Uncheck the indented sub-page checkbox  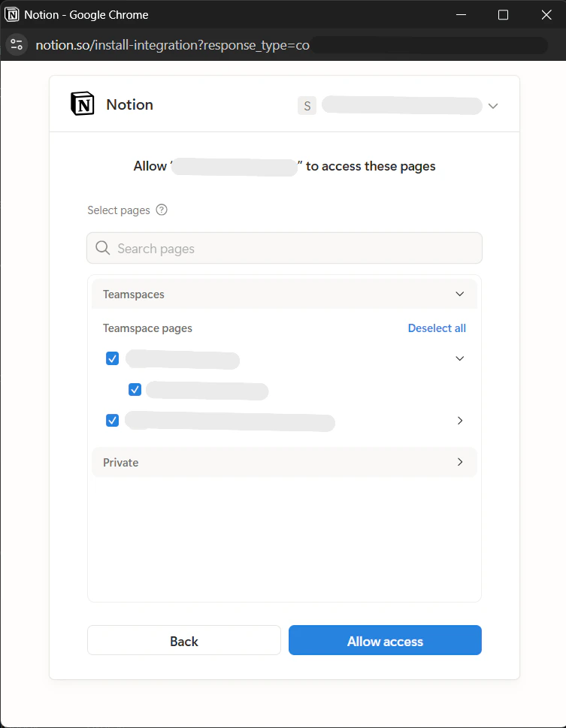[x=135, y=389]
